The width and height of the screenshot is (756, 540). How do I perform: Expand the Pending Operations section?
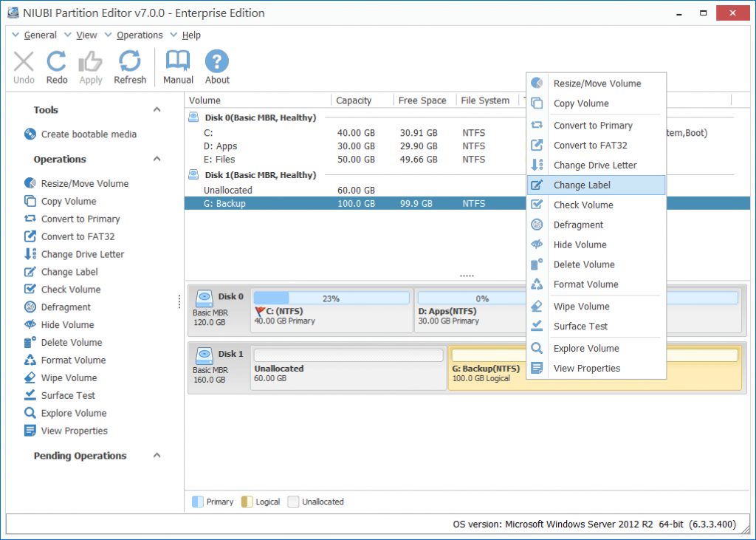[x=156, y=456]
